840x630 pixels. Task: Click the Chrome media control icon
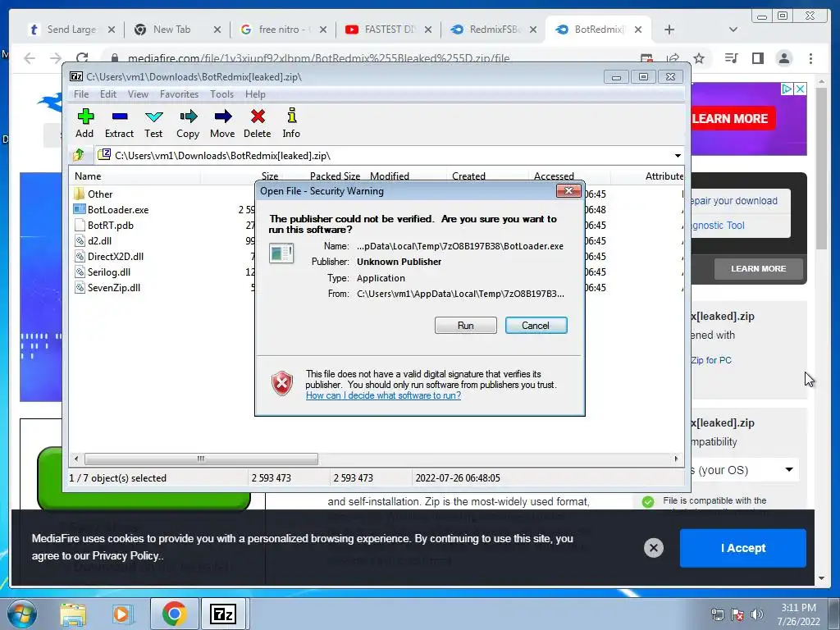point(731,58)
